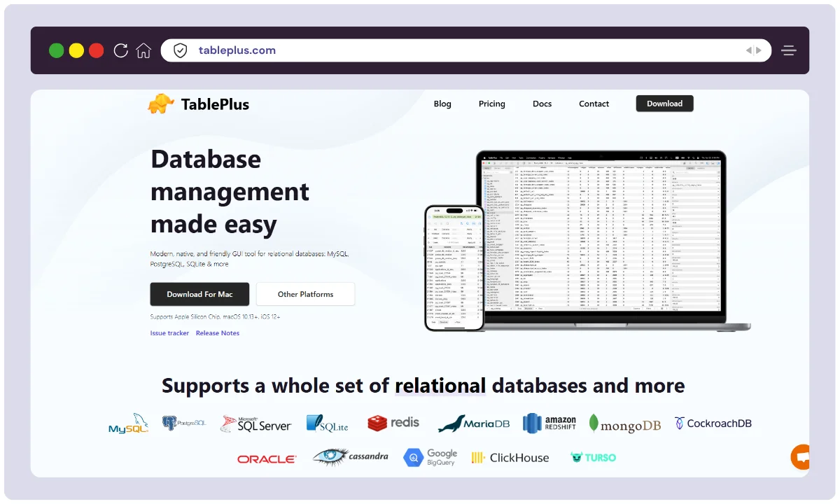Click the Other Platforms button
The height and width of the screenshot is (504, 840).
pos(305,294)
